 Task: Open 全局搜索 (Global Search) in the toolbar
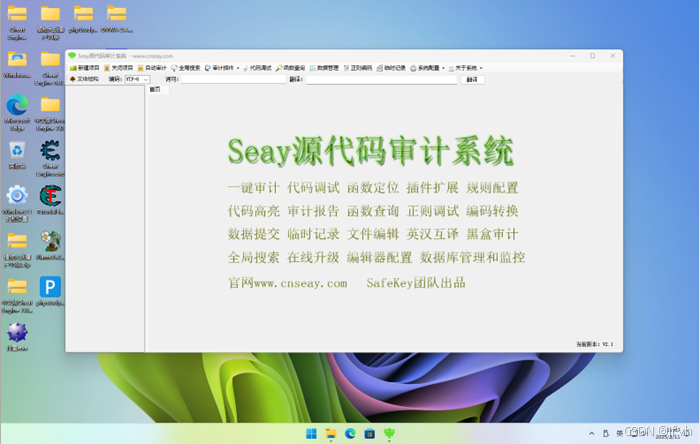coord(186,68)
